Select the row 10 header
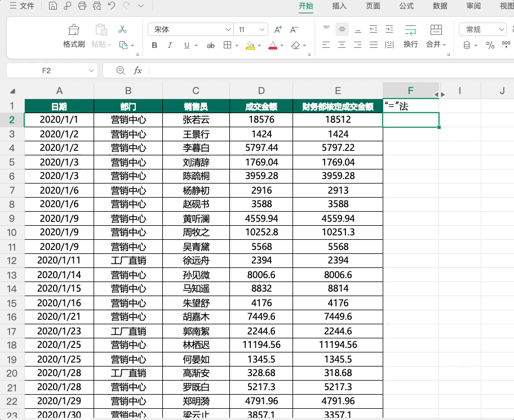Screen dimensions: 514x420 point(12,233)
